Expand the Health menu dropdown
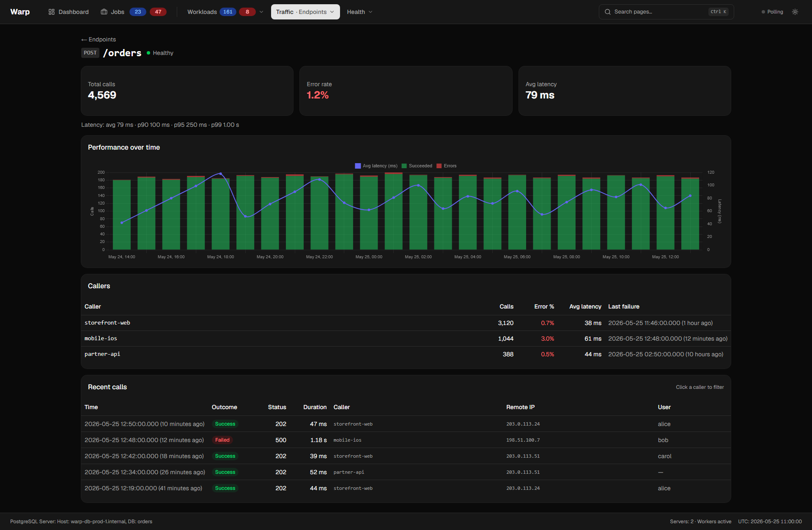 click(x=359, y=12)
